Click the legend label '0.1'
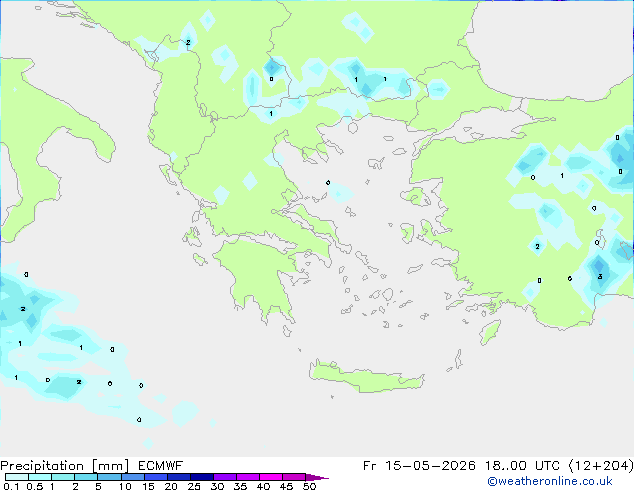634x490 pixels. [11, 486]
